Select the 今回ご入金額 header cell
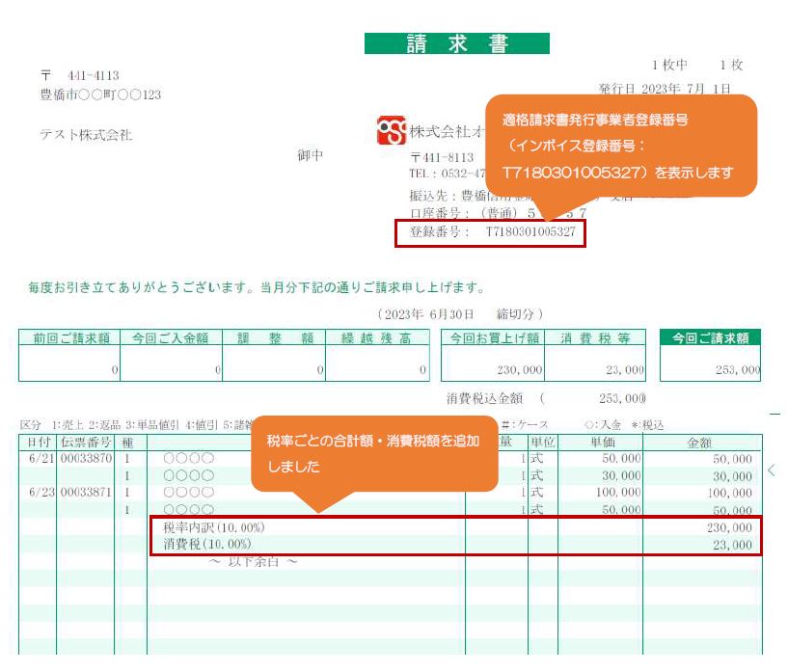 coord(172,338)
